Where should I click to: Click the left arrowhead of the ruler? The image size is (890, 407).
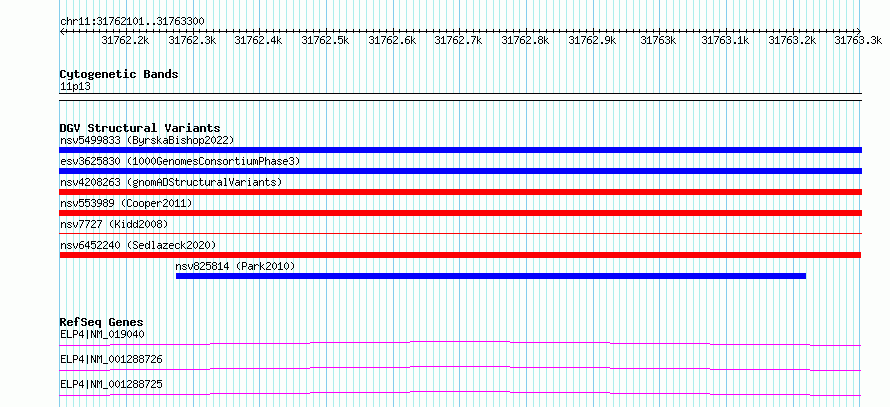(62, 31)
